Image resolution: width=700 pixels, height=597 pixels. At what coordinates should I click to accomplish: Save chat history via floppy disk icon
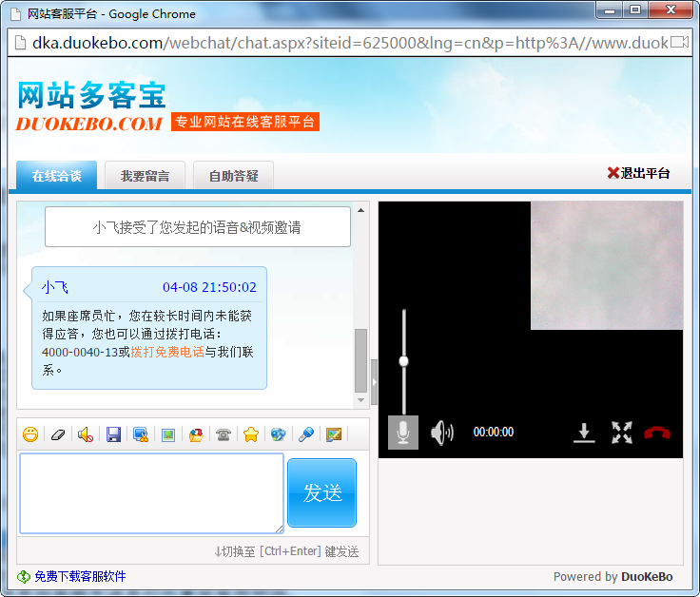(x=113, y=434)
